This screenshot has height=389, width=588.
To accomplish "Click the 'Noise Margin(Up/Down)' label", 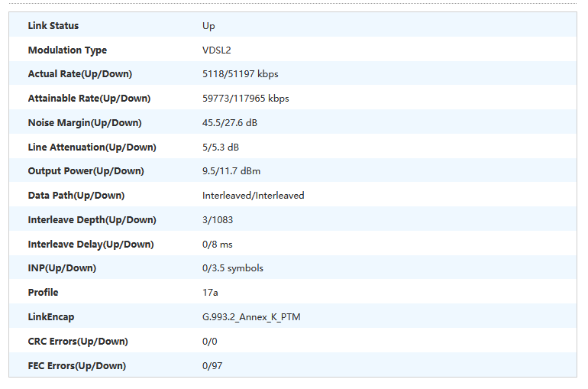I will click(85, 123).
